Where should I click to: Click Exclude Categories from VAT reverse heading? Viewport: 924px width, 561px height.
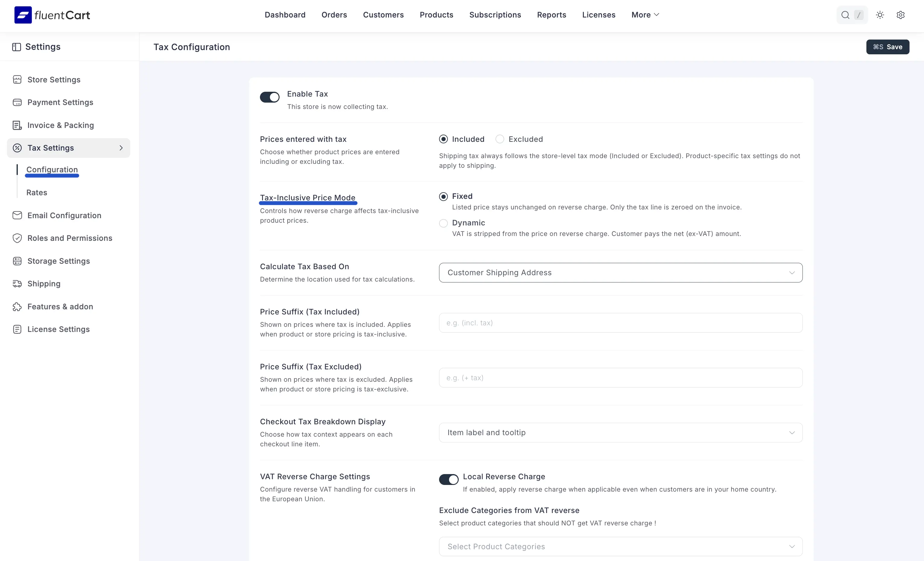pos(509,510)
